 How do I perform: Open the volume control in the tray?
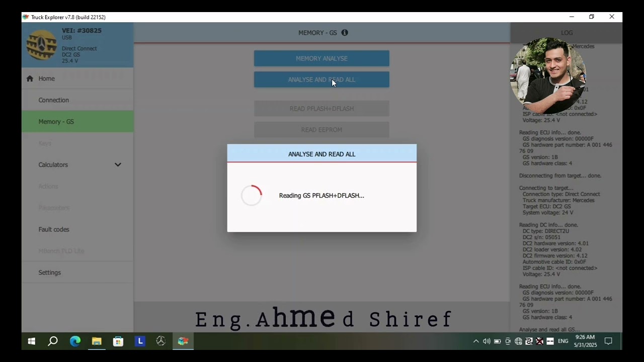click(x=487, y=341)
